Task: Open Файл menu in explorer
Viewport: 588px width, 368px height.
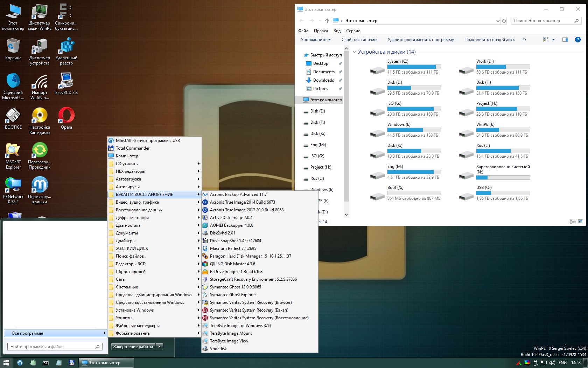Action: point(303,31)
